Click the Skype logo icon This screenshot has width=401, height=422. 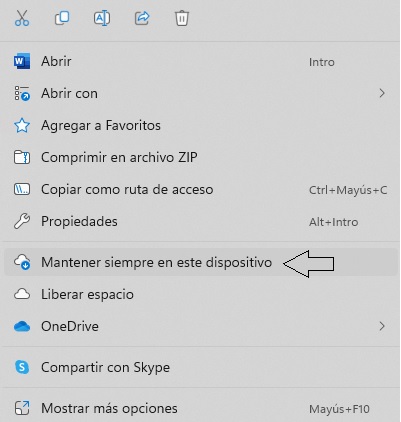point(22,367)
